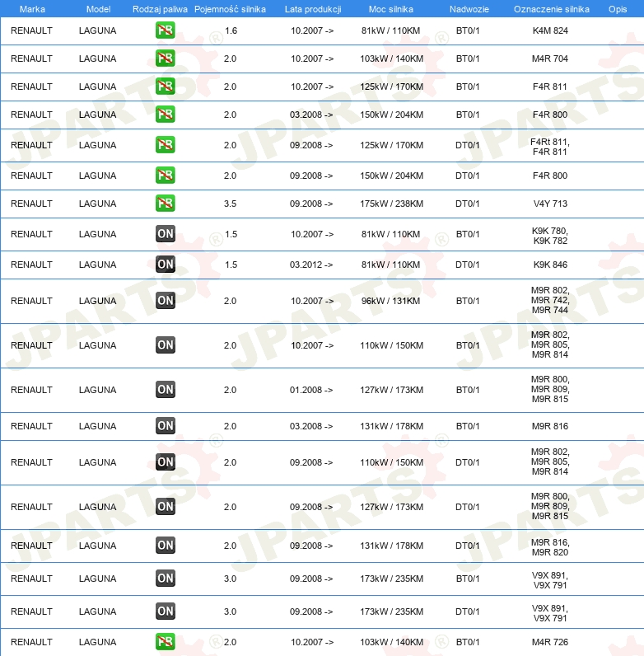The image size is (644, 656).
Task: Click the ON icon in the 01.2008 127kW / 173KM row
Action: coord(166,390)
